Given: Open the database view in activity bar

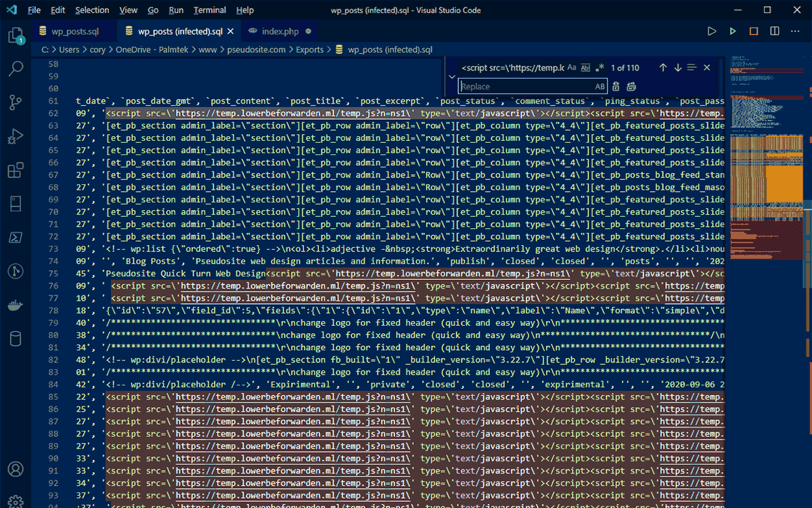Looking at the screenshot, I should click(15, 339).
